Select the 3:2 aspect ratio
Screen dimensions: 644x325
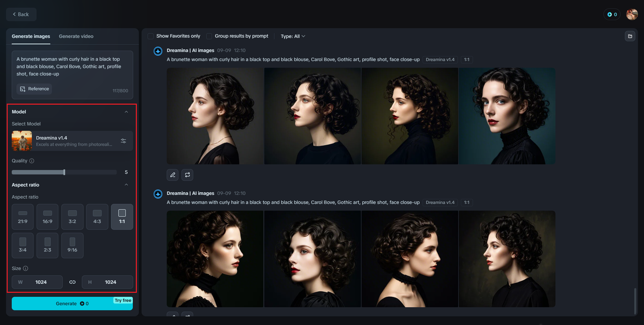[x=72, y=217]
